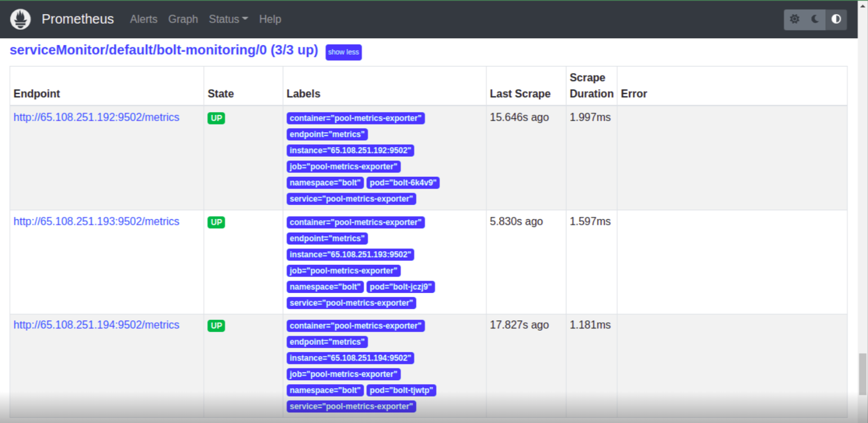The width and height of the screenshot is (868, 423).
Task: Select label pod="bolt-6k4v9"
Action: (x=403, y=182)
